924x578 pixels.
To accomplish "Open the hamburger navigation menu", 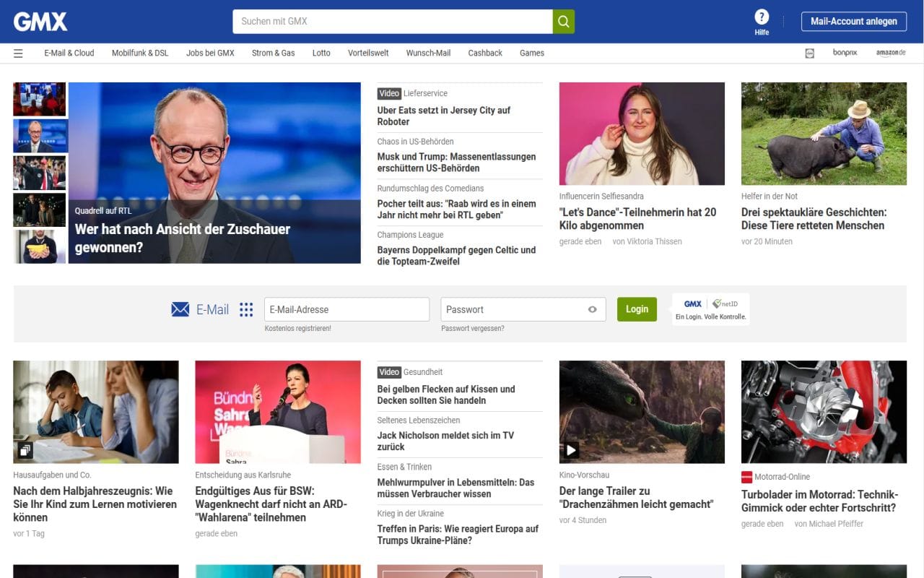I will pos(18,53).
